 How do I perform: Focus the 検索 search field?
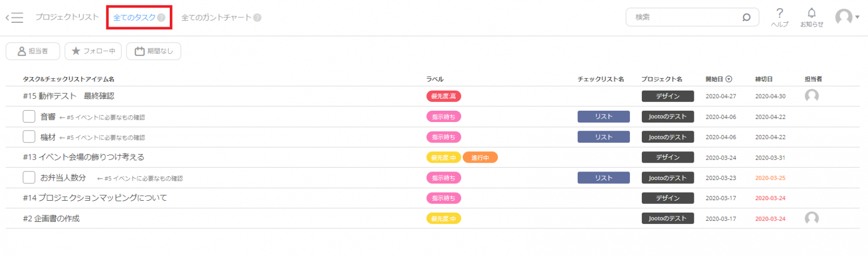pyautogui.click(x=686, y=17)
